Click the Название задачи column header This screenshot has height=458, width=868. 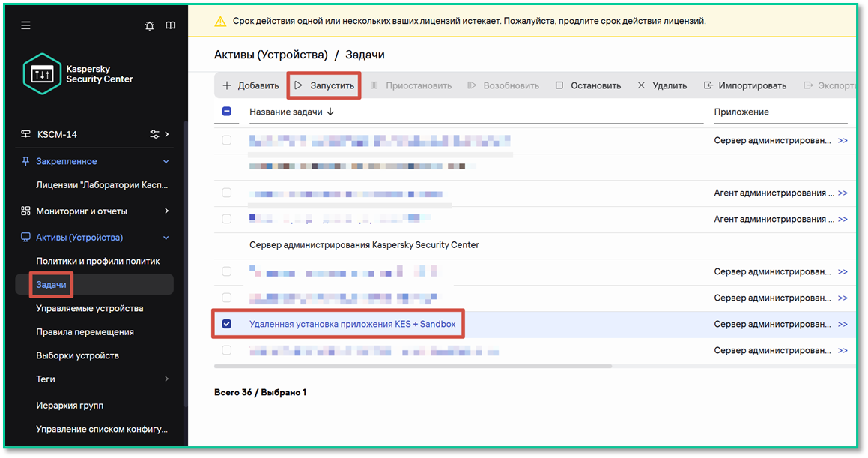285,112
